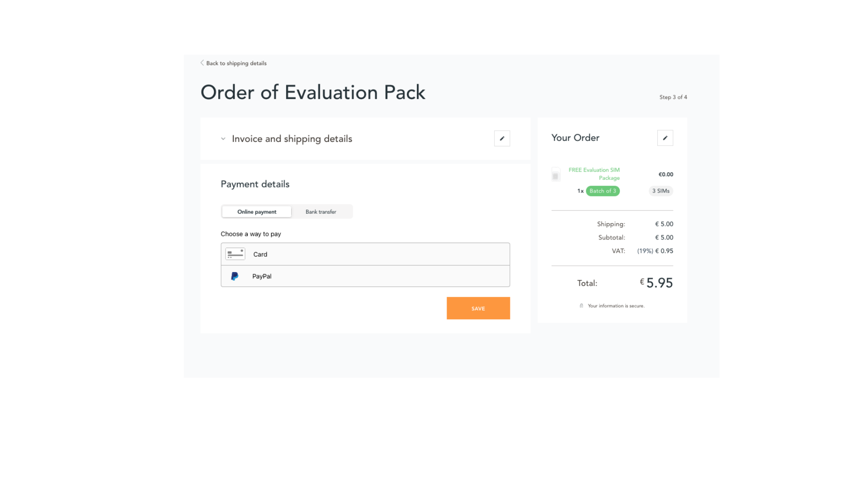Click the FREE Evaluation SIM Package item

click(594, 174)
